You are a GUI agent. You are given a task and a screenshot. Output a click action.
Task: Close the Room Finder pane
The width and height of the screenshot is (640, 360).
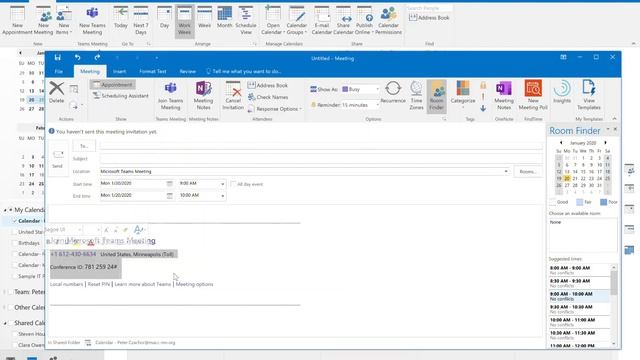point(615,129)
